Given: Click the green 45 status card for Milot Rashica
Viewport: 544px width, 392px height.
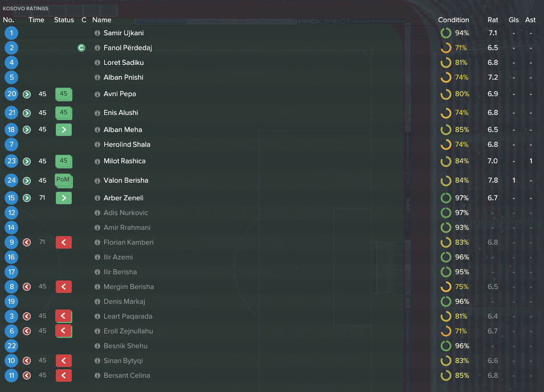Looking at the screenshot, I should coord(63,161).
